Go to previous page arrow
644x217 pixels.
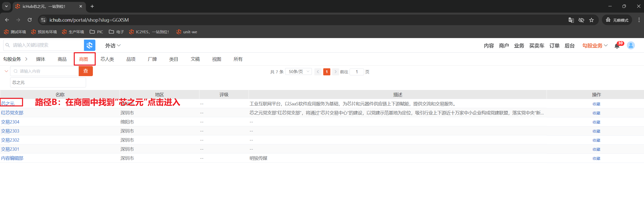pyautogui.click(x=318, y=72)
